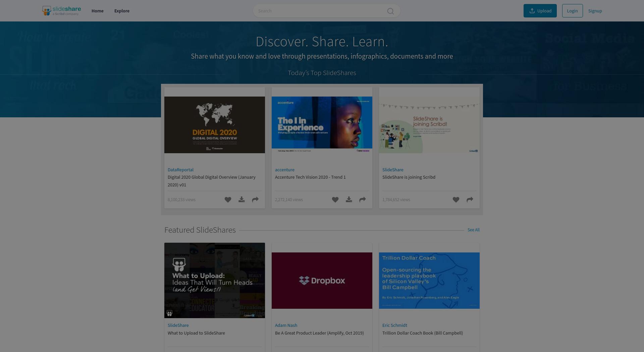Click the What to Upload thumbnail

click(x=215, y=280)
